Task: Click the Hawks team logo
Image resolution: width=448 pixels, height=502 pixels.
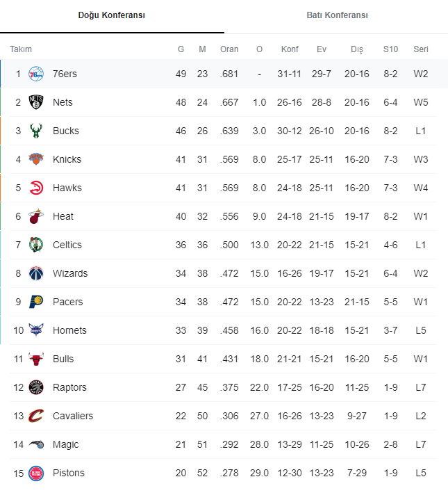Action: [x=36, y=188]
